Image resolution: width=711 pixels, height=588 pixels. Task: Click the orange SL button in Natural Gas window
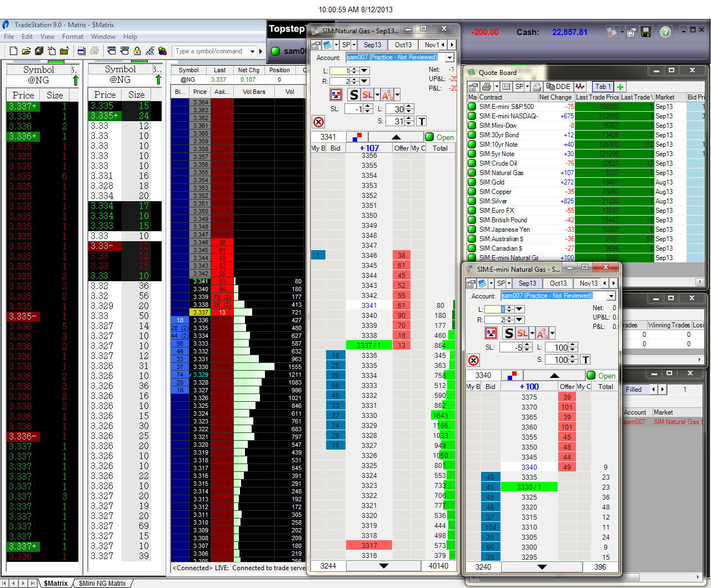pyautogui.click(x=367, y=94)
